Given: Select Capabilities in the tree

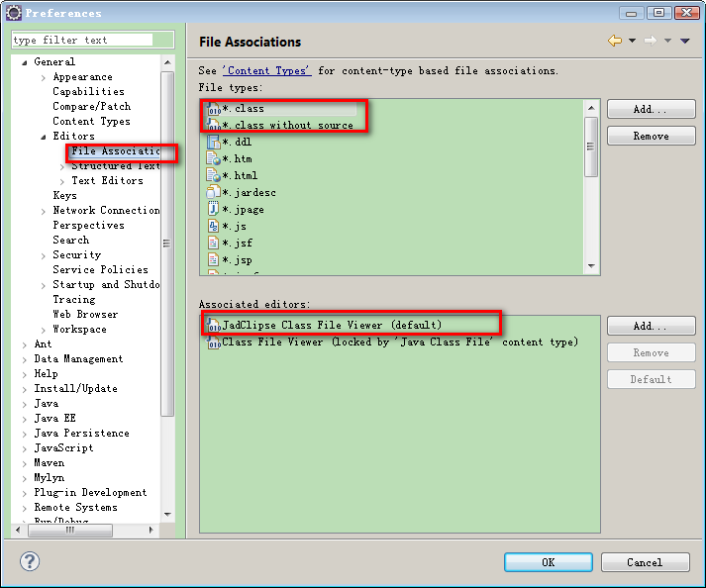Looking at the screenshot, I should click(x=88, y=91).
